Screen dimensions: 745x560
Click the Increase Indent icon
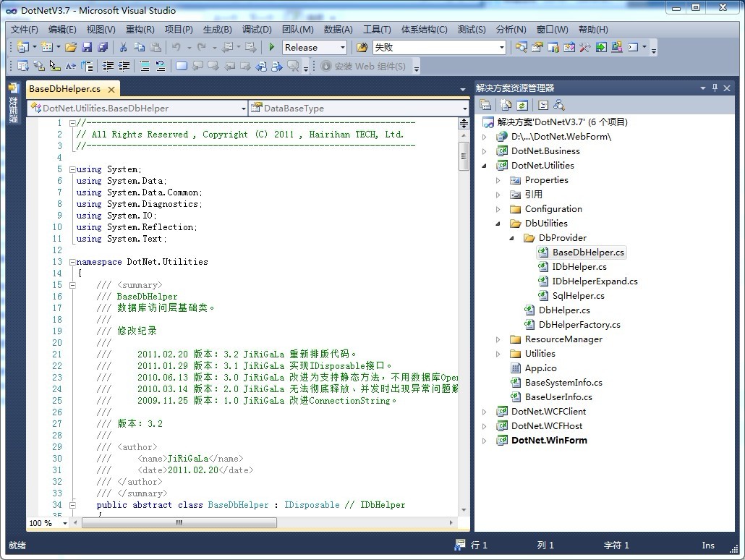tap(124, 66)
